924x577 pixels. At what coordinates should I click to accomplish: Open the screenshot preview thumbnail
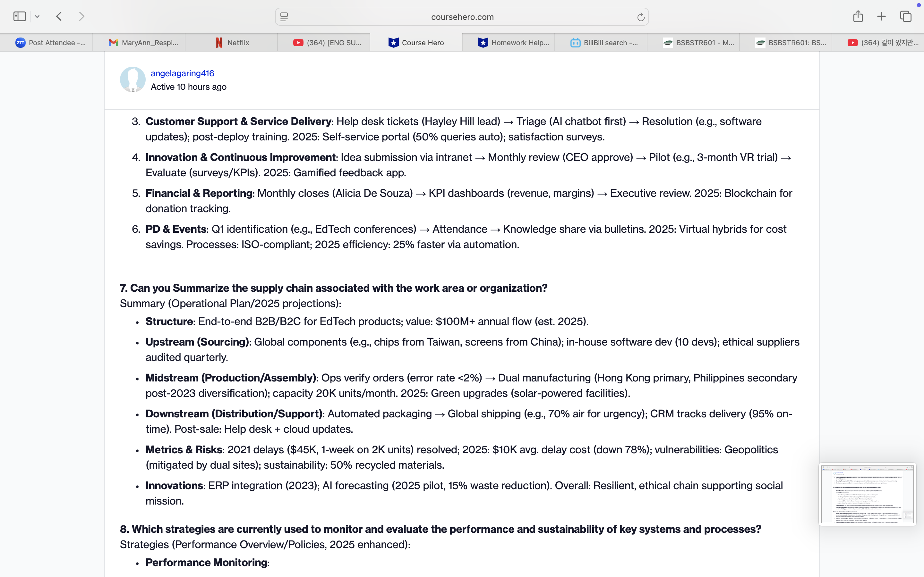867,494
